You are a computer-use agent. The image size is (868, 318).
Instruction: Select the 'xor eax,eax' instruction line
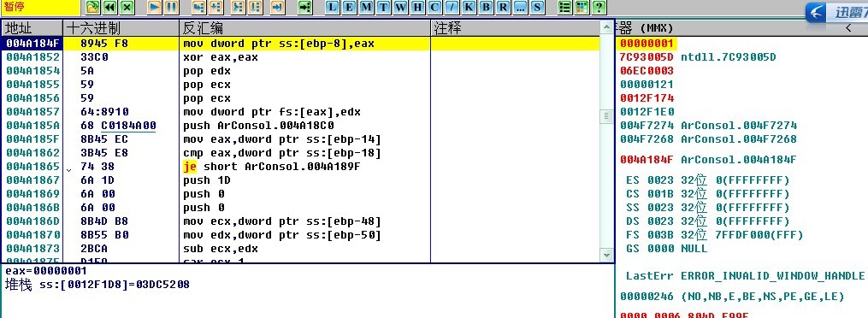pyautogui.click(x=221, y=57)
